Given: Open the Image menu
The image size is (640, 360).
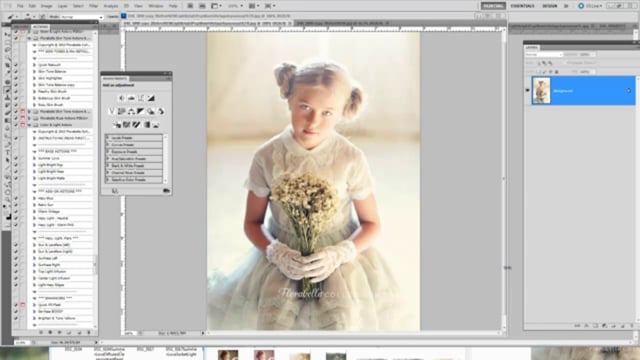Looking at the screenshot, I should (x=47, y=6).
